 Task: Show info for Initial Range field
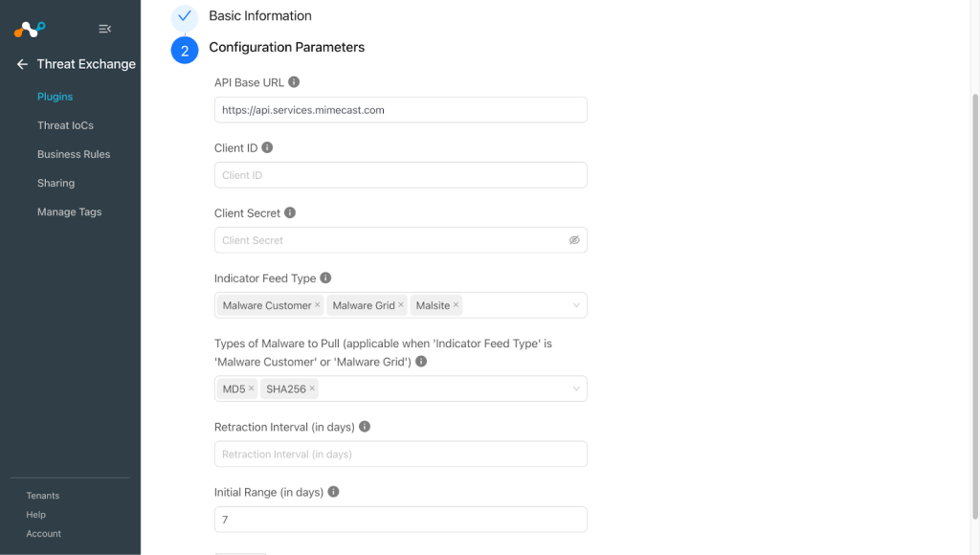[x=333, y=492]
